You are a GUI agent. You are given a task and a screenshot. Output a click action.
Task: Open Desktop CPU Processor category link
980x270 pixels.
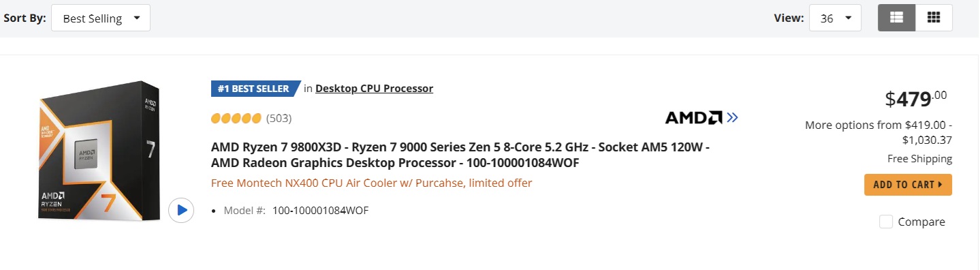374,88
